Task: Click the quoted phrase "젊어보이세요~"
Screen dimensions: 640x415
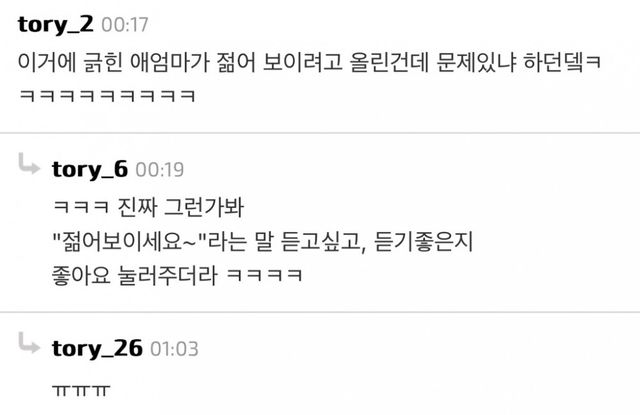Action: (130, 242)
